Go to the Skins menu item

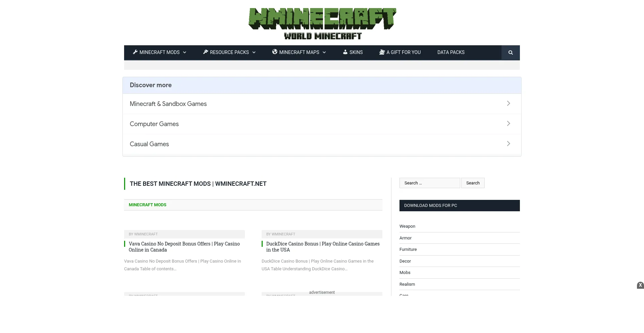[356, 52]
